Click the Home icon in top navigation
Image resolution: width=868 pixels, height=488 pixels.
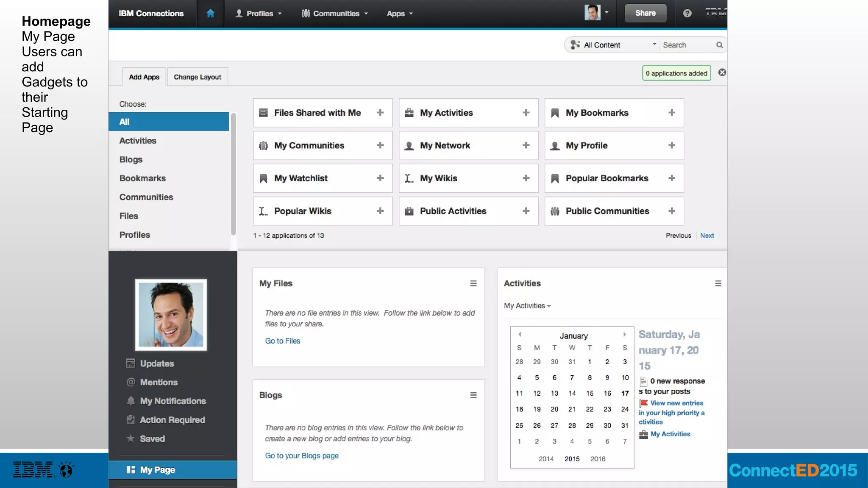click(x=210, y=14)
